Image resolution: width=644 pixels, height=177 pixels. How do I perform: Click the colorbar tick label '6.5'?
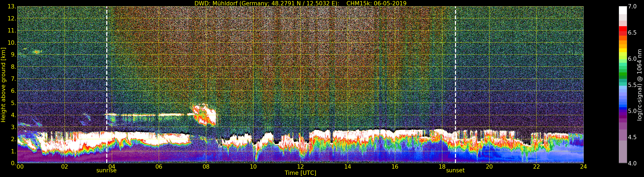click(632, 33)
